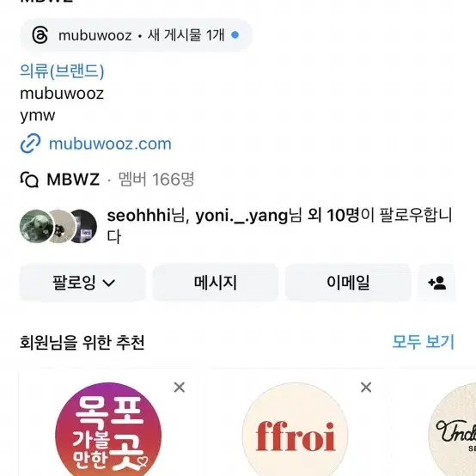The width and height of the screenshot is (476, 476).
Task: Open yoni._.yang mutual follower name
Action: coord(241,217)
